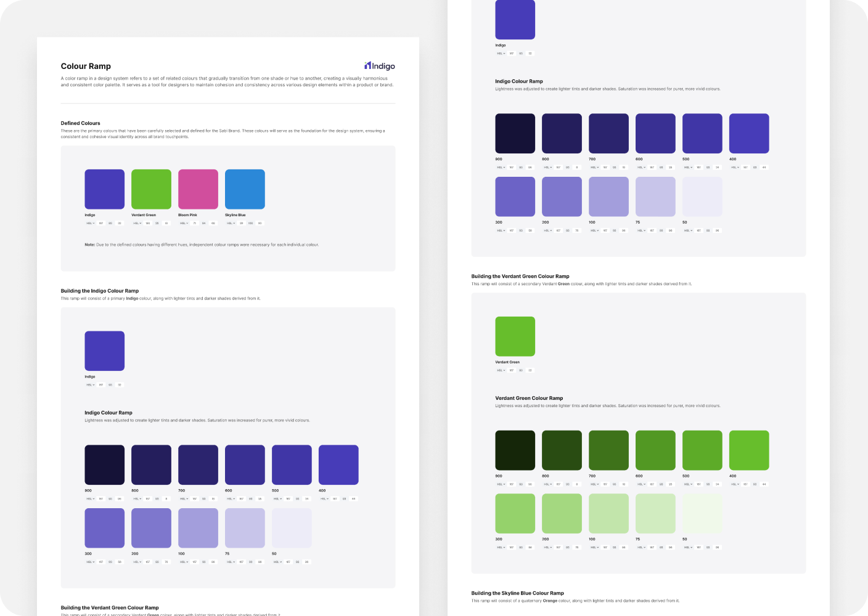
Task: Click the 700 swatch in Verdant Green ramp
Action: (x=608, y=450)
